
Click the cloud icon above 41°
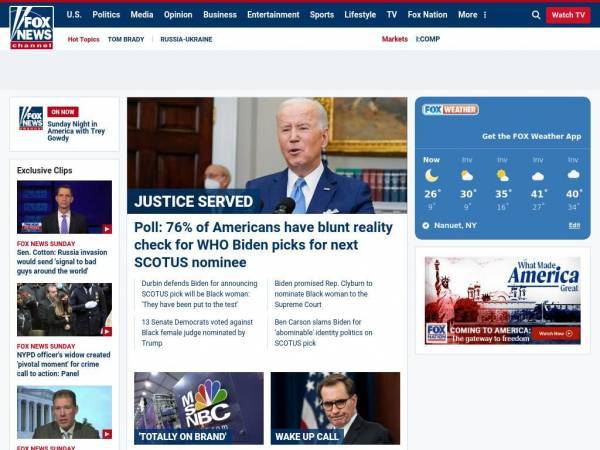538,176
